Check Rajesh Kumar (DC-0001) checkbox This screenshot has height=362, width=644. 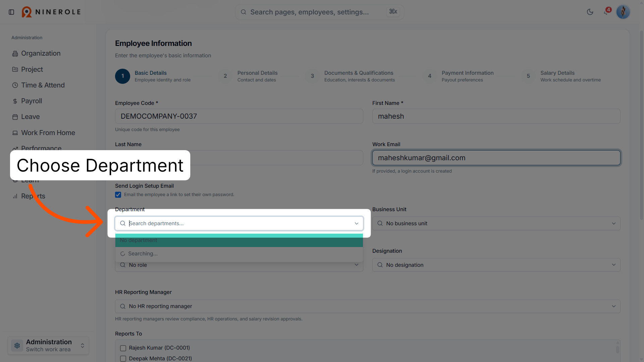coord(123,348)
